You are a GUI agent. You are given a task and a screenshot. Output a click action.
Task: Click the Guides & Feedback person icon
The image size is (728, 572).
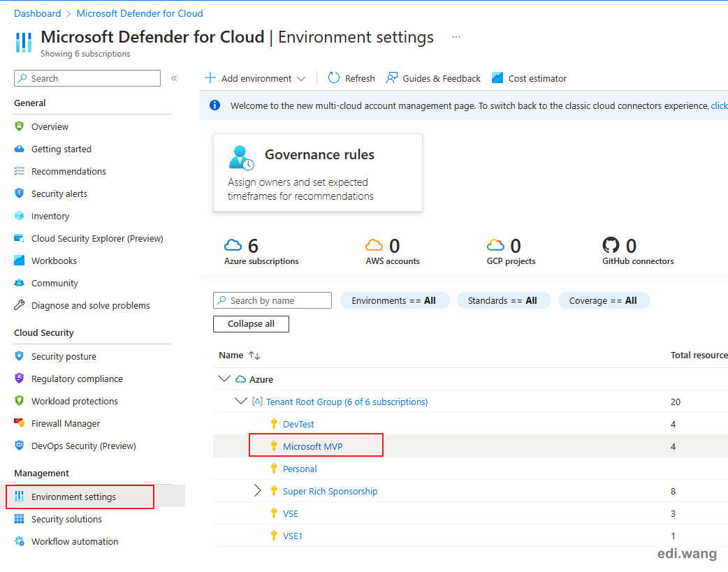point(392,78)
